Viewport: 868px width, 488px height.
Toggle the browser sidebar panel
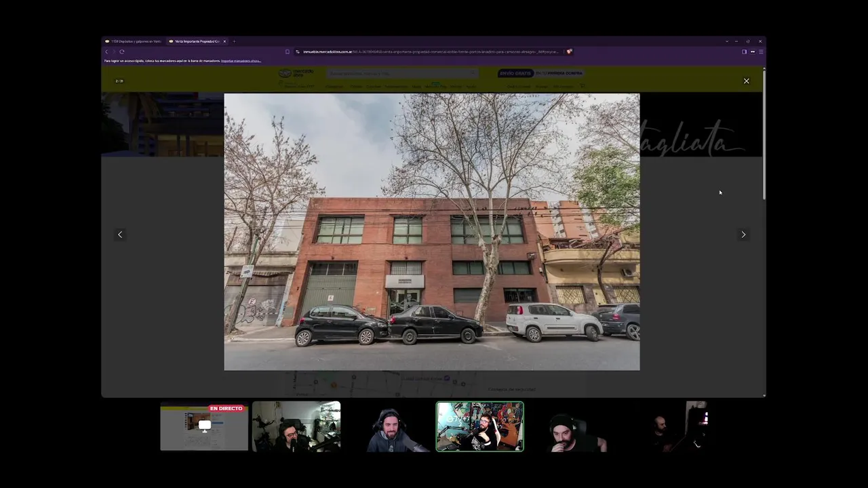coord(744,52)
